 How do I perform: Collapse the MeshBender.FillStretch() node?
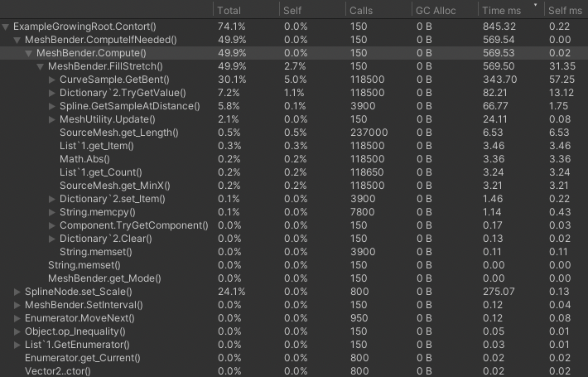pyautogui.click(x=41, y=66)
